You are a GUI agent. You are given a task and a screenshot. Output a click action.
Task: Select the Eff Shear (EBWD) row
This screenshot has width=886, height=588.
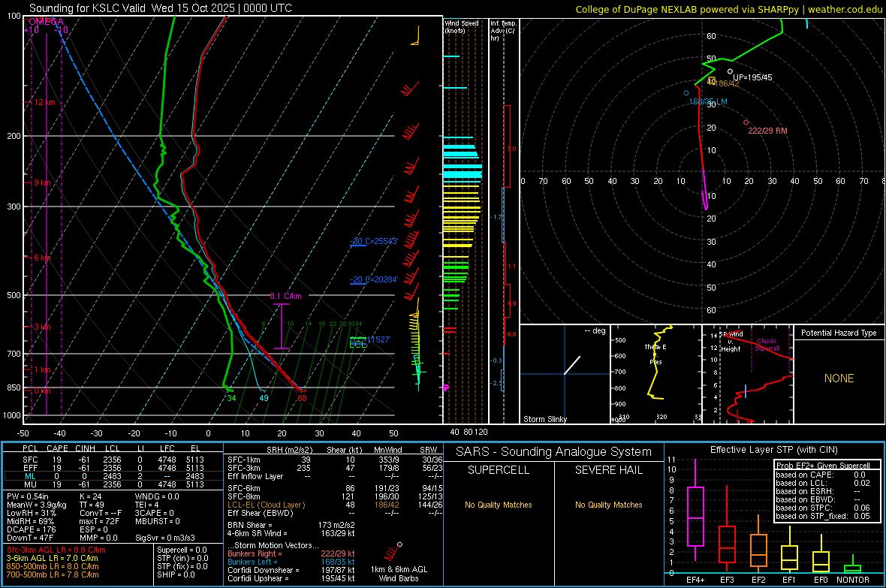[335, 513]
